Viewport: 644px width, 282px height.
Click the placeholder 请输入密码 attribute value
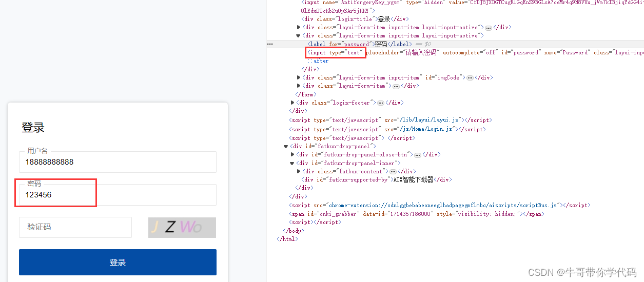click(x=422, y=52)
